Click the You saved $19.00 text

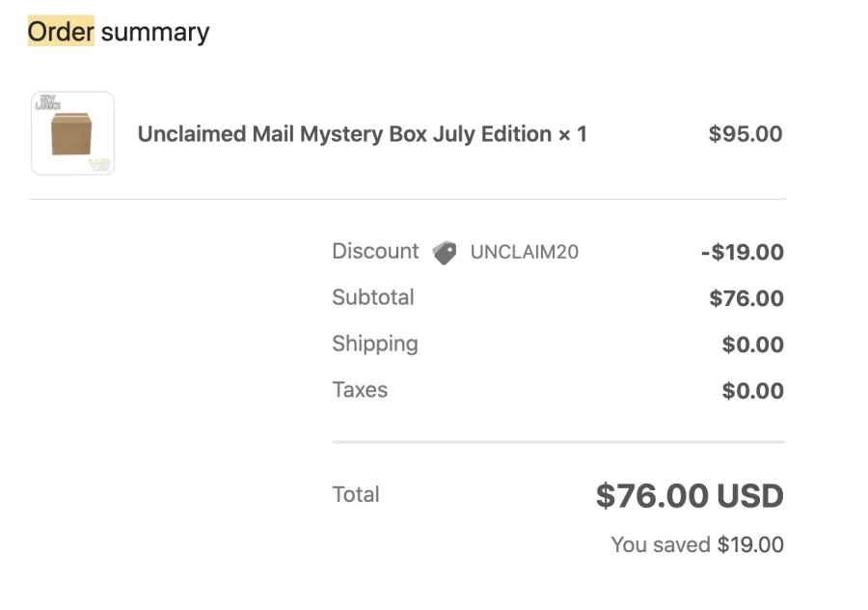[x=697, y=544]
